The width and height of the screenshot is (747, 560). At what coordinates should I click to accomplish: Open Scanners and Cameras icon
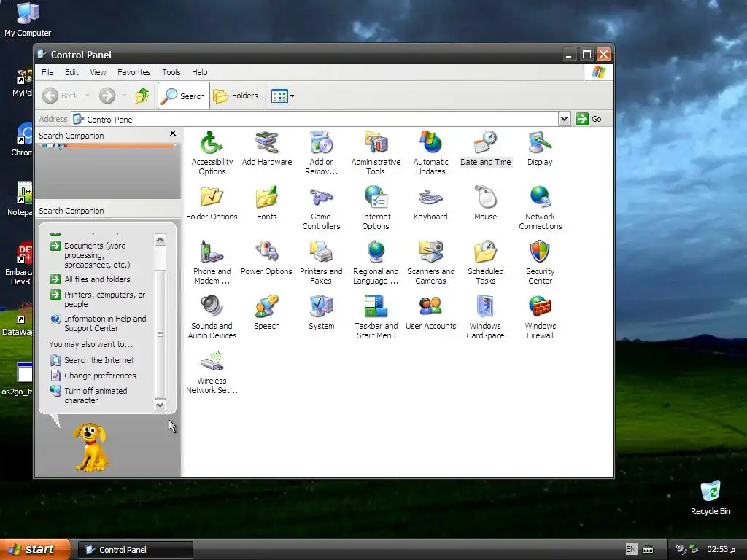point(430,262)
